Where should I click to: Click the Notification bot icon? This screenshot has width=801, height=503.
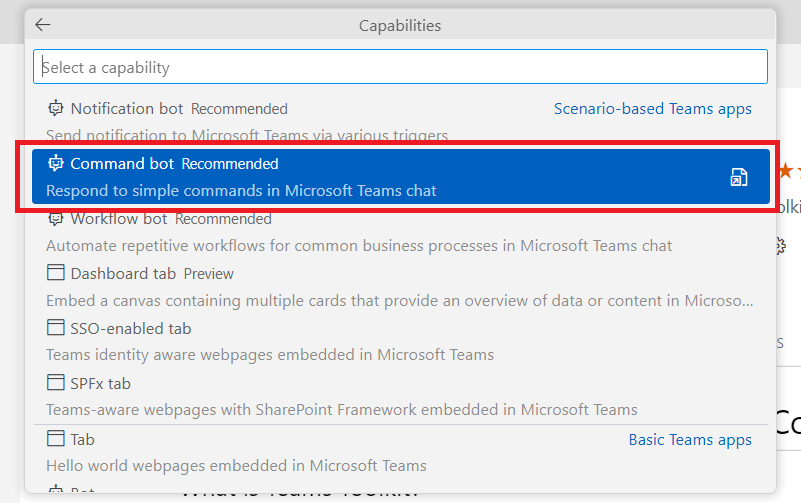click(56, 108)
